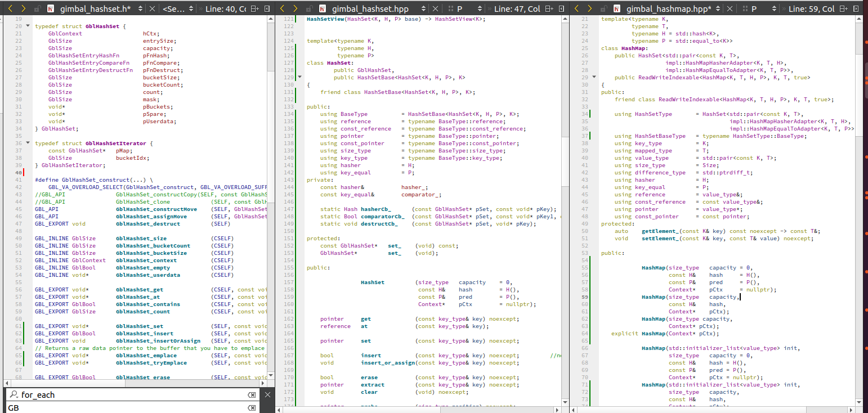Go back in the gimbal_hashset.h pane
This screenshot has height=413, width=868.
point(9,9)
